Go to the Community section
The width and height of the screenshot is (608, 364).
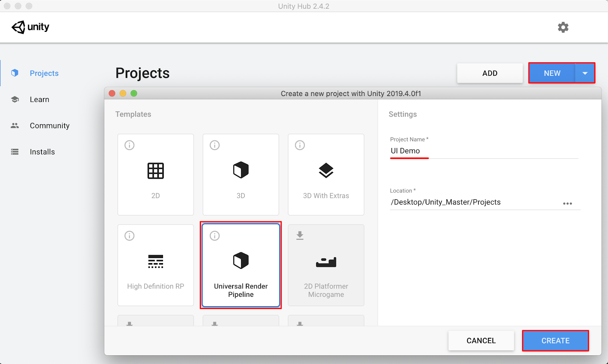click(49, 126)
